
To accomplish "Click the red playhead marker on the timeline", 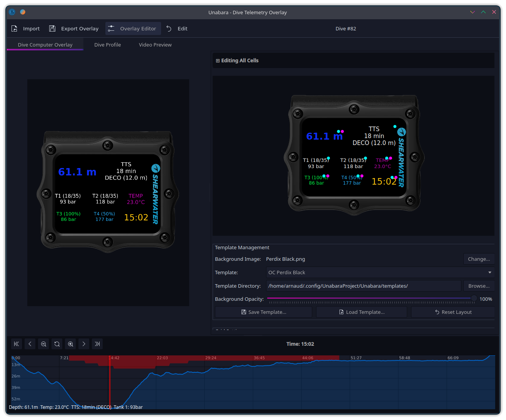I will pyautogui.click(x=110, y=382).
